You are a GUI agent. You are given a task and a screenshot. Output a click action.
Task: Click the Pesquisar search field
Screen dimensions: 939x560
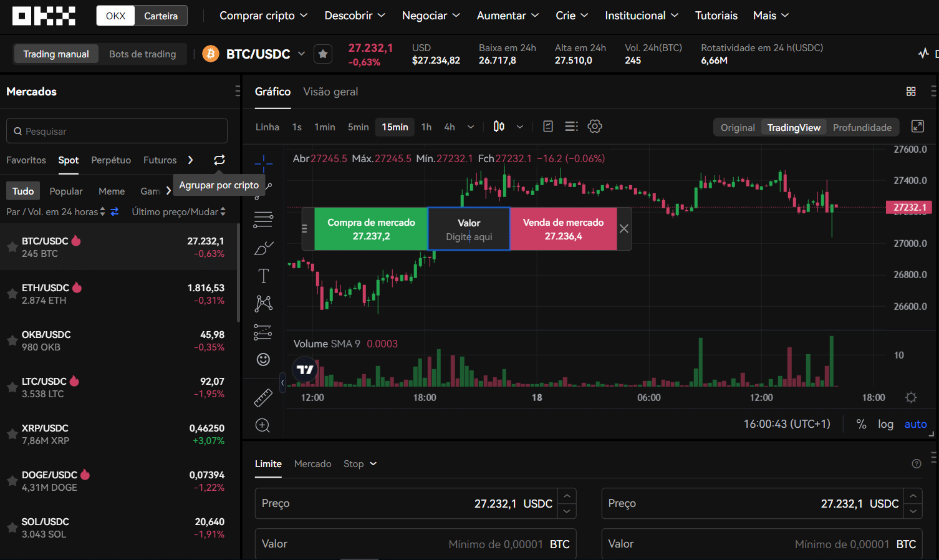(117, 131)
